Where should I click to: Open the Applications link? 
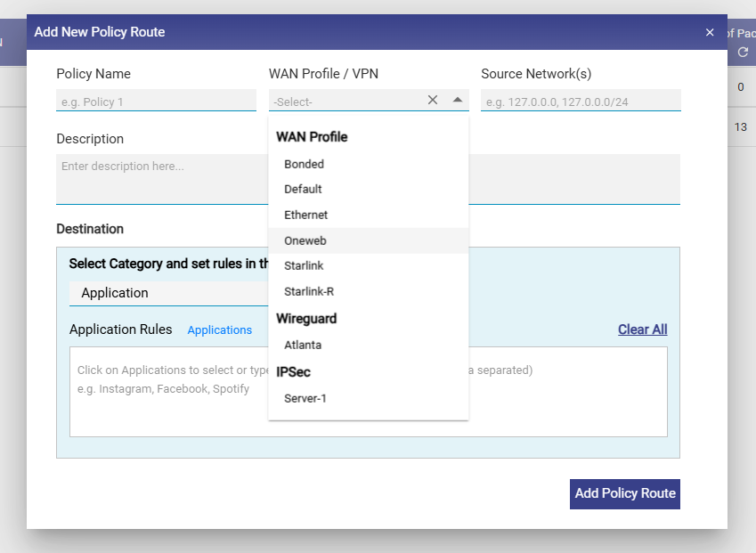point(220,330)
